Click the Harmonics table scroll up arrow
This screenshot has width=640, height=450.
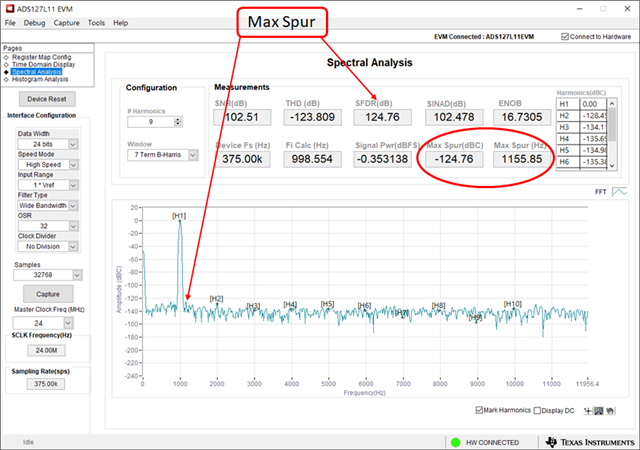(612, 104)
